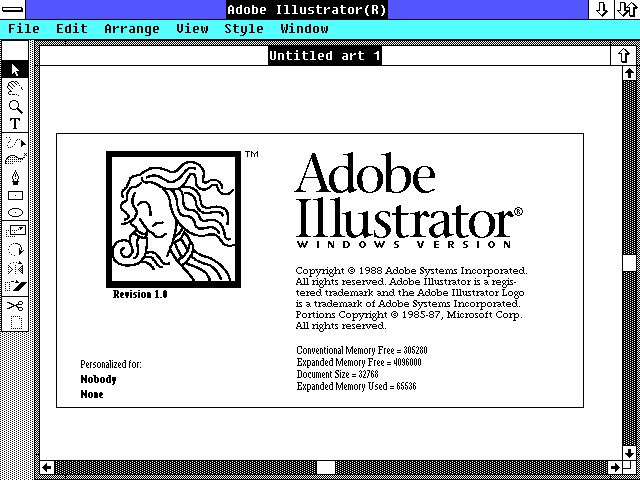The image size is (640, 480).
Task: Click the Venus logo image
Action: pos(173,219)
